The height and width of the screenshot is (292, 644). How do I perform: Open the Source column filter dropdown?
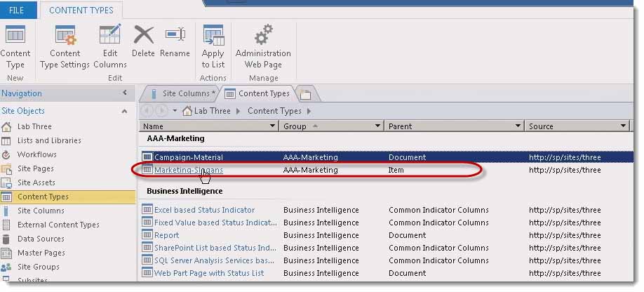click(x=624, y=126)
